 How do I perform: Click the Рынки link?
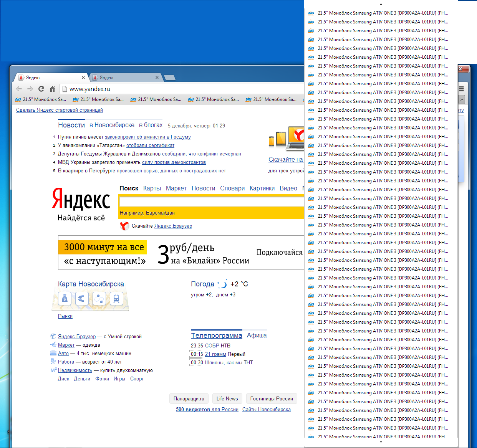point(65,316)
